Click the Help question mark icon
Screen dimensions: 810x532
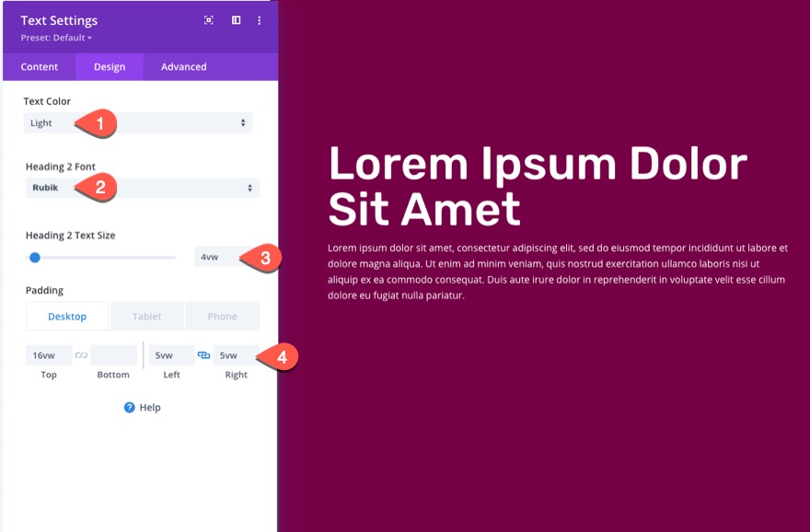pos(129,408)
